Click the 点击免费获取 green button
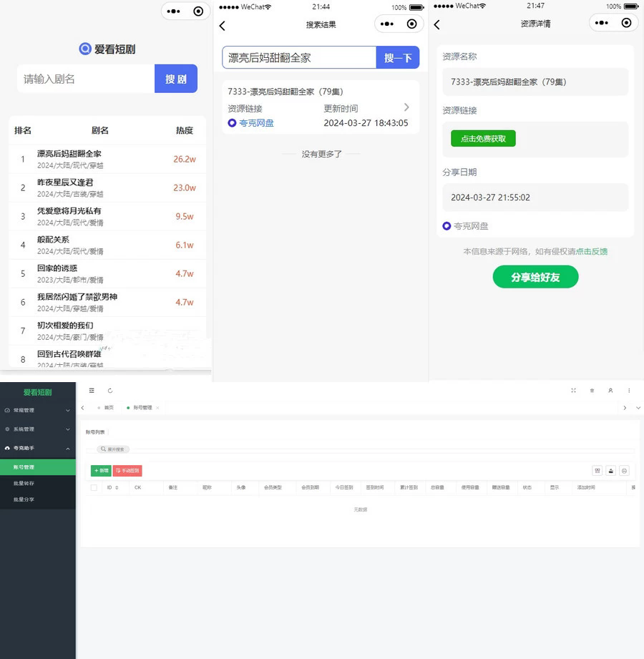 pos(482,139)
